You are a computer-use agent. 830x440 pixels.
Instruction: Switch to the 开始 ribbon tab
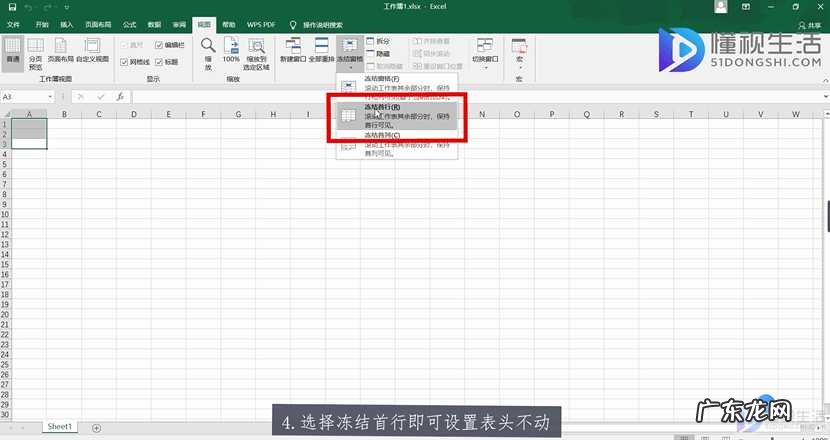[x=42, y=24]
